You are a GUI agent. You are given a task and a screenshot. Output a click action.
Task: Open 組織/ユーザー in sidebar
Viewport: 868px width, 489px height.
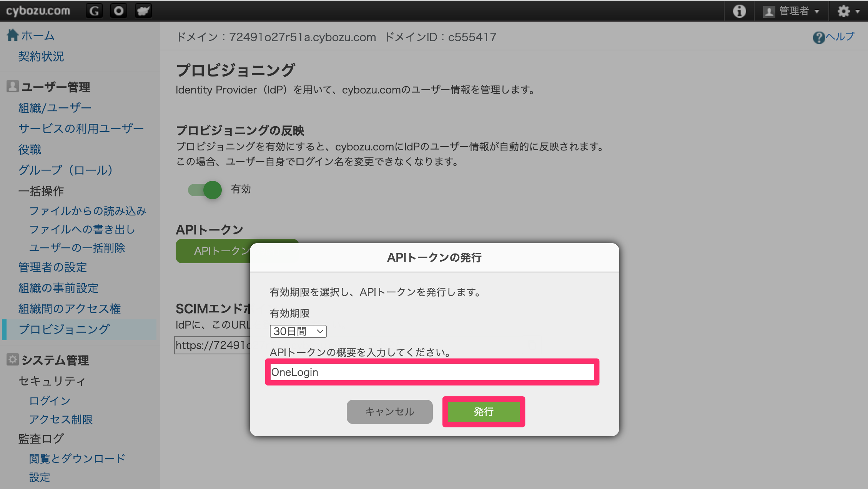click(x=55, y=108)
